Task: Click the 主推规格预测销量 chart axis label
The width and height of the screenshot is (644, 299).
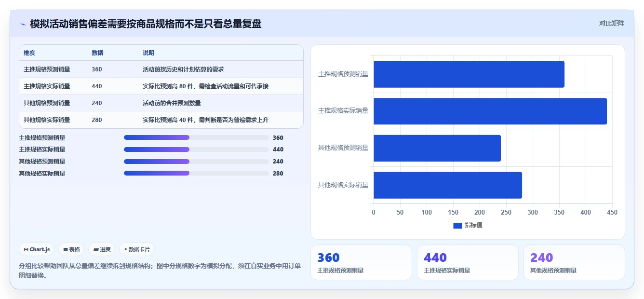Action: coord(343,74)
